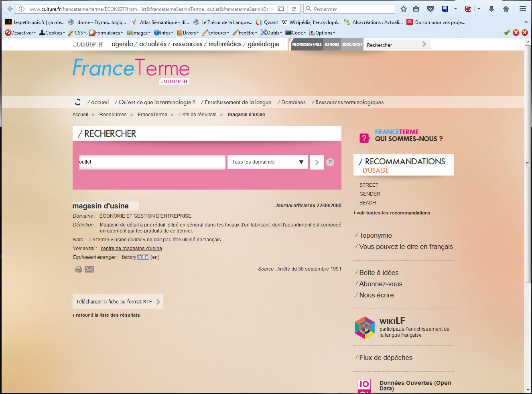Submit the FranceTerme search arrow button
532x394 pixels.
point(317,162)
